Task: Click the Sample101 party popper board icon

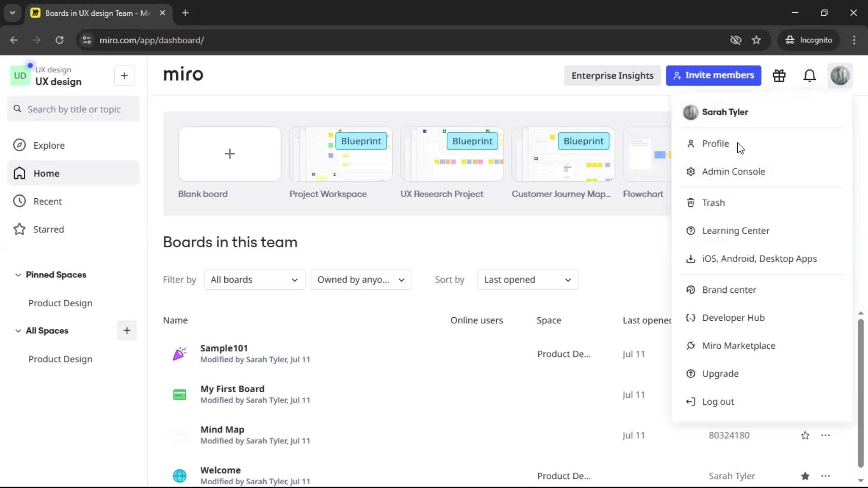Action: coord(179,354)
